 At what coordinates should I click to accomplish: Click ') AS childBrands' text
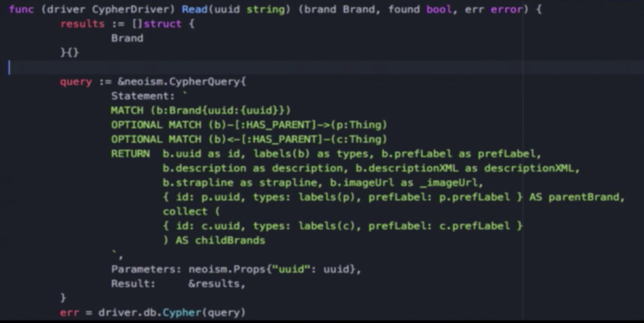pyautogui.click(x=214, y=241)
